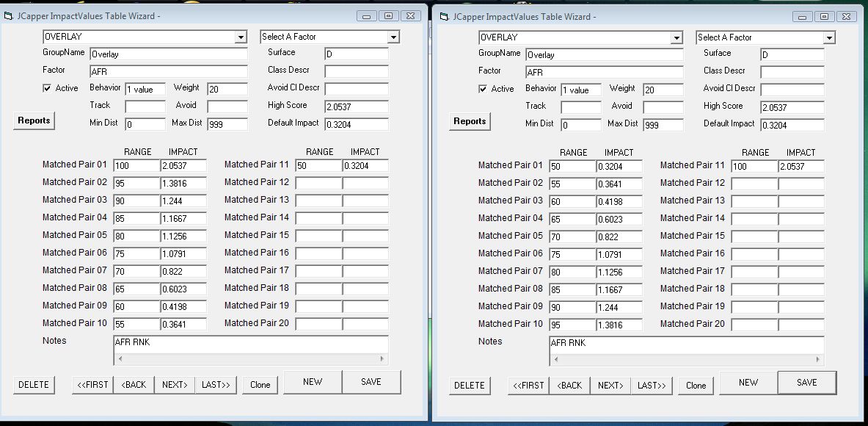Toggle the Active checkbox in the right window
This screenshot has height=426, width=868.
483,89
